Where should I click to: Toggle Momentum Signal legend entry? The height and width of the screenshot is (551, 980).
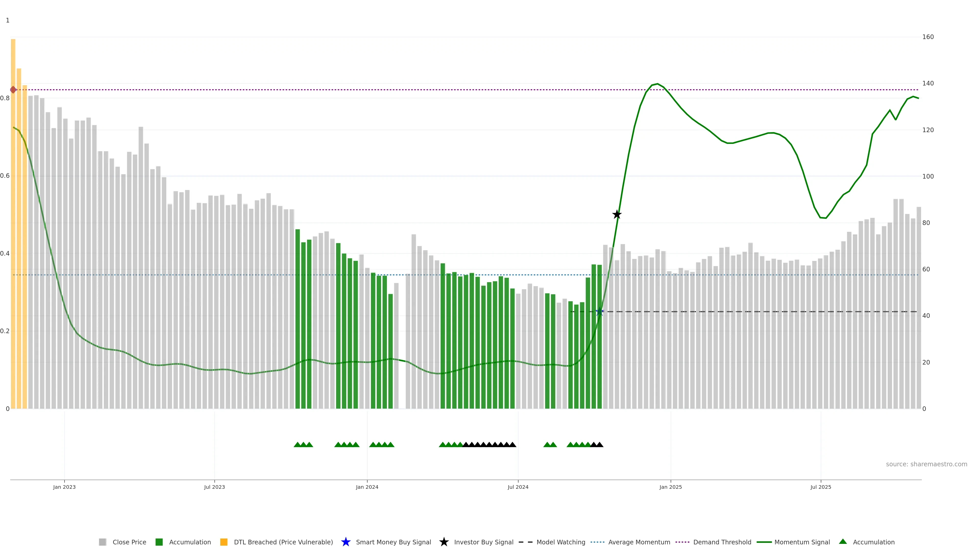point(802,542)
